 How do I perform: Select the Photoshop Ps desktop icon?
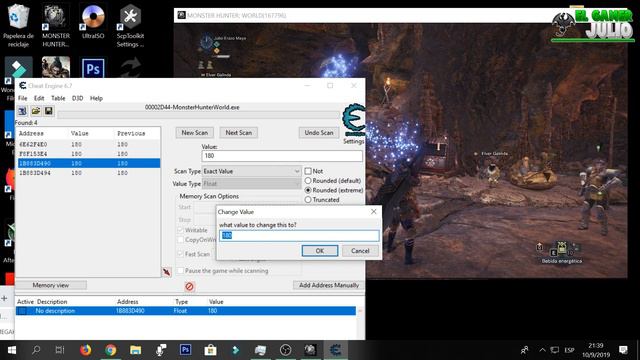(x=93, y=68)
